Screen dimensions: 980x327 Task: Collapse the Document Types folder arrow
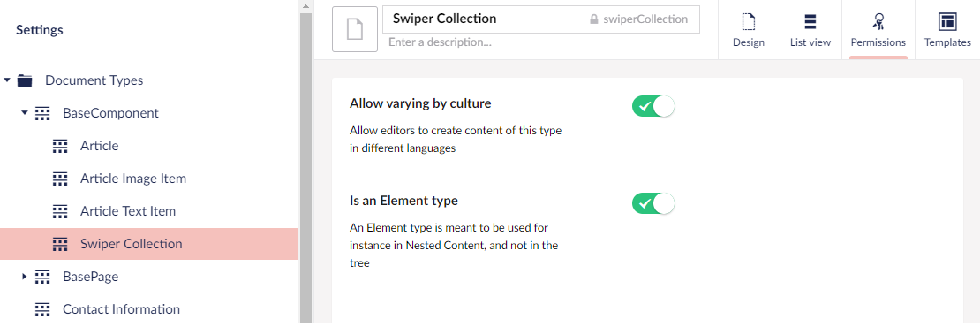pos(7,80)
